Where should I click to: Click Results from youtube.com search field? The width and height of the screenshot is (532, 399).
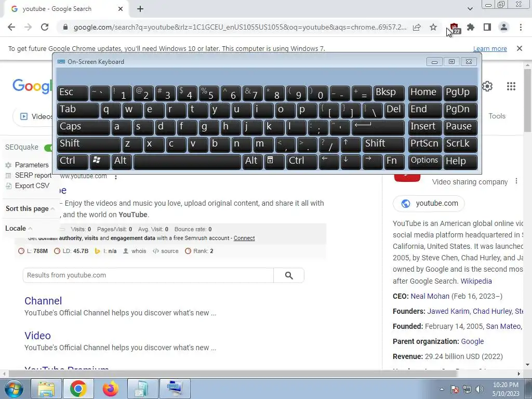tap(148, 275)
